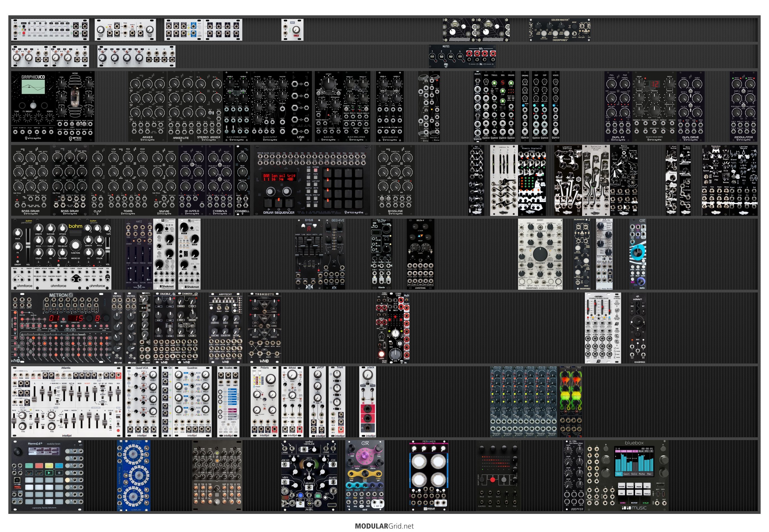This screenshot has height=532, width=769.
Task: Open the Endorphines Ghost module
Action: 540,254
